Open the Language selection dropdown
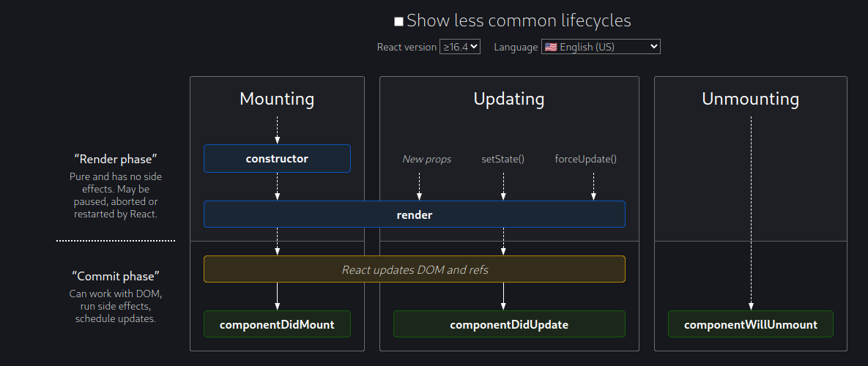This screenshot has height=366, width=868. (x=601, y=47)
